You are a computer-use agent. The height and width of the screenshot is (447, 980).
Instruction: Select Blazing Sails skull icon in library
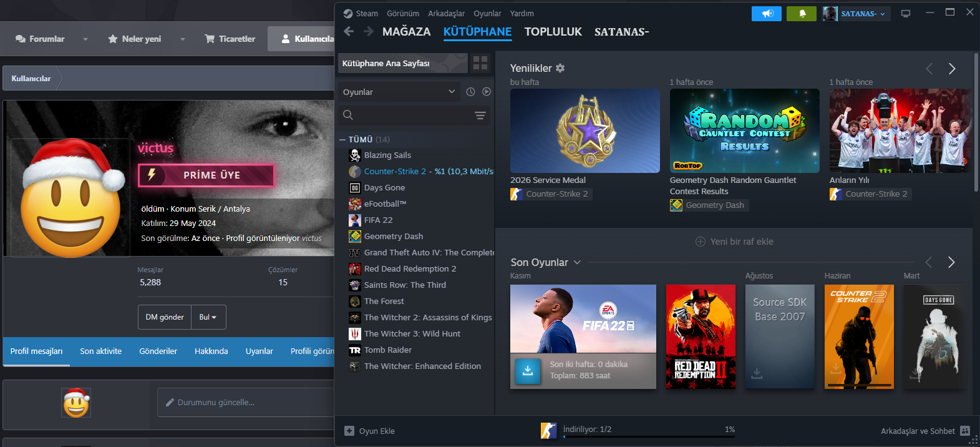pos(355,155)
